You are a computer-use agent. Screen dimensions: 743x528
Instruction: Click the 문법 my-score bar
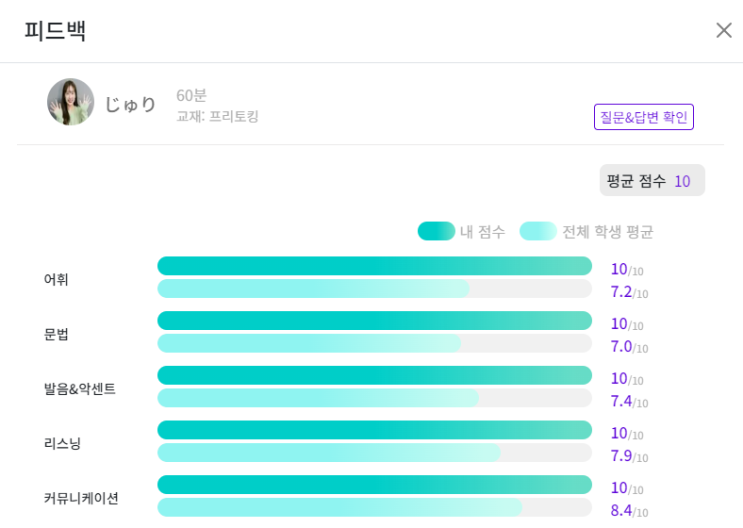click(x=374, y=321)
